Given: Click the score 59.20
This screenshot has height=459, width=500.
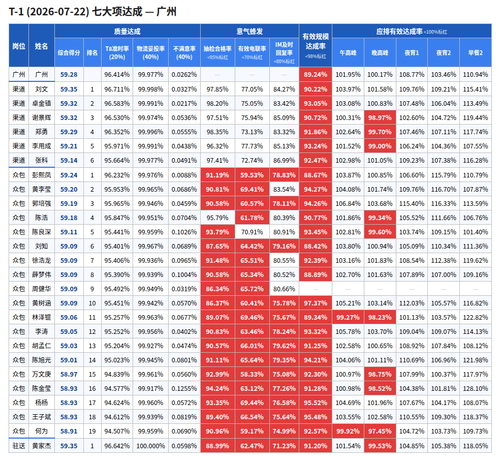Looking at the screenshot, I should 69,189.
